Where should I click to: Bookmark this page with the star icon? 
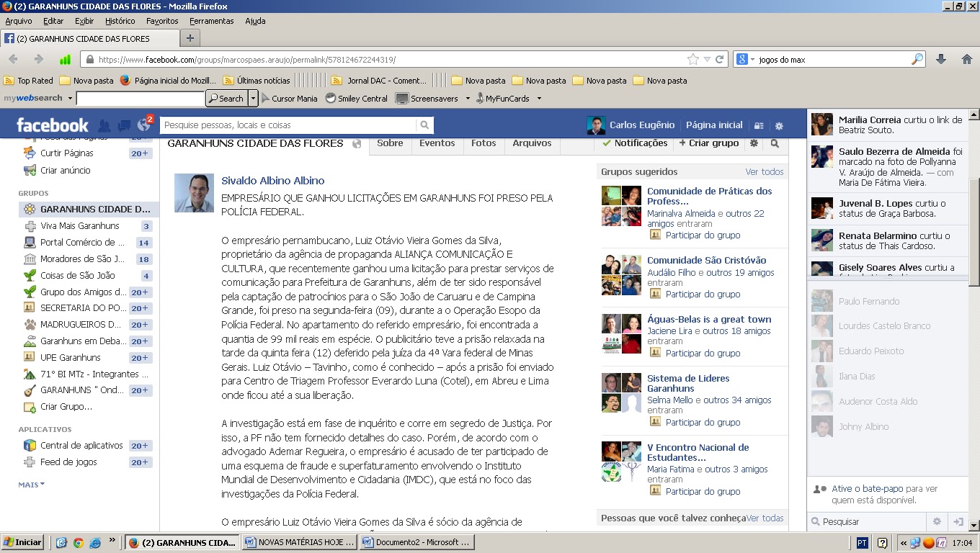pyautogui.click(x=692, y=60)
